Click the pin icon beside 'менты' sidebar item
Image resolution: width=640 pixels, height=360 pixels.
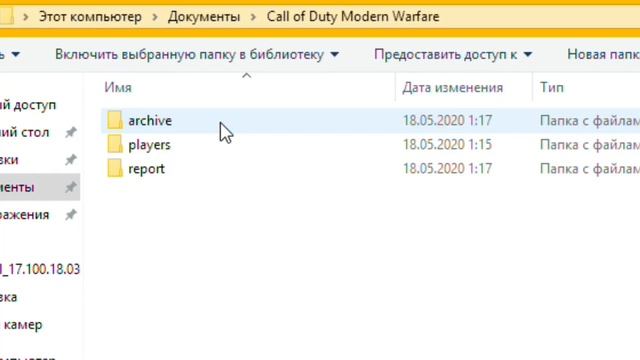coord(71,187)
